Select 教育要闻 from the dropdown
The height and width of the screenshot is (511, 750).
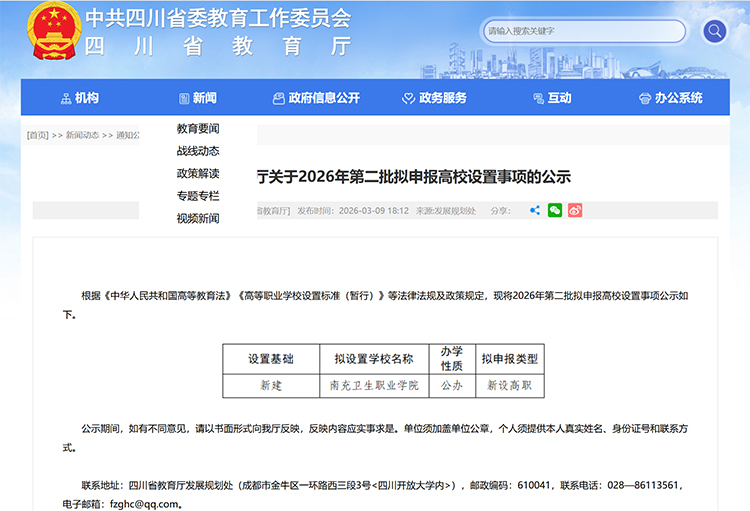198,129
